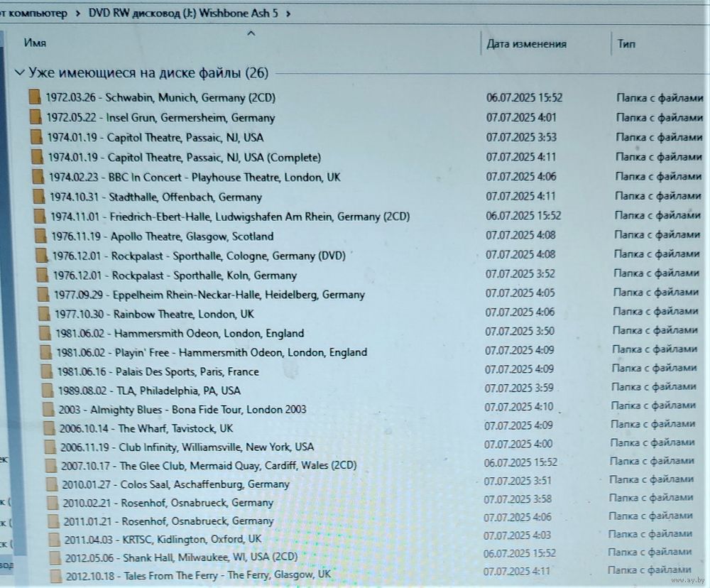This screenshot has width=710, height=588.
Task: Select folder icon of 2006.11.19 Club Infinity
Action: coord(50,447)
